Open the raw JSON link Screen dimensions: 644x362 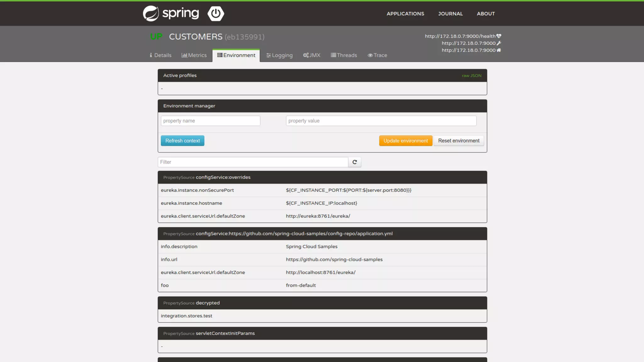click(471, 76)
